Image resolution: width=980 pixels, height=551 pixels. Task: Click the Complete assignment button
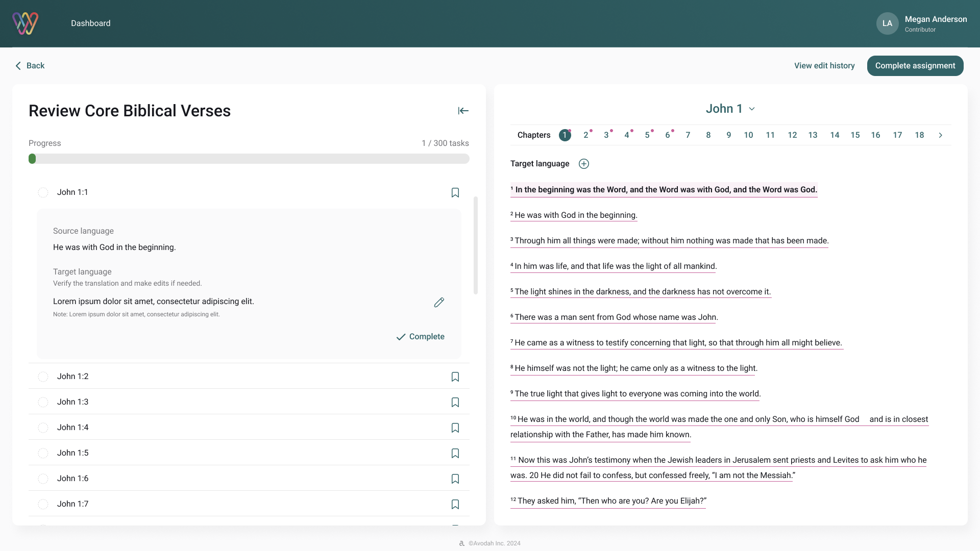tap(915, 66)
